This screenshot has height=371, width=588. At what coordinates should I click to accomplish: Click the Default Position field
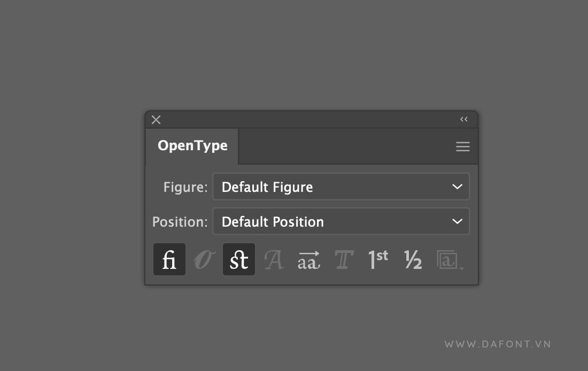point(321,221)
